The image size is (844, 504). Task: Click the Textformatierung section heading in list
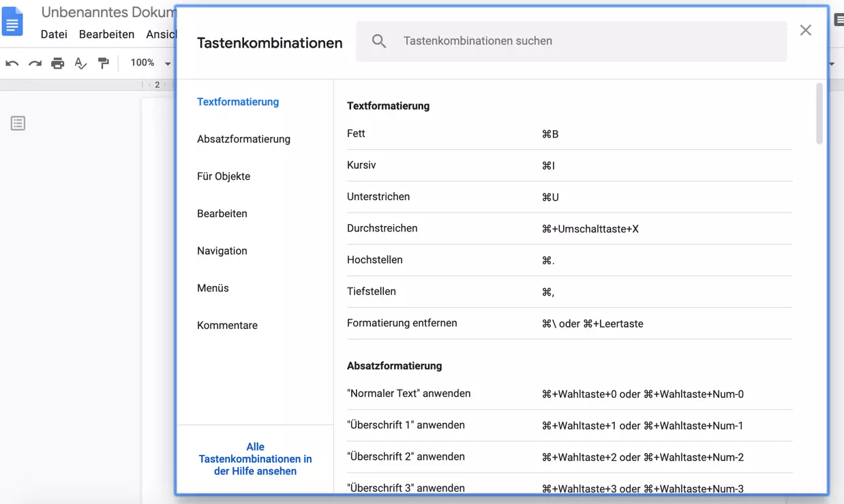(388, 106)
